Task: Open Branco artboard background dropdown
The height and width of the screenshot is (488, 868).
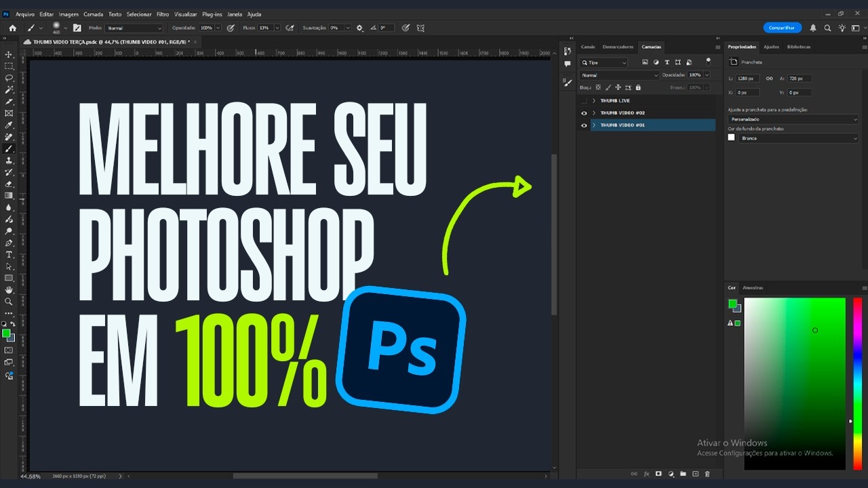Action: [x=799, y=138]
